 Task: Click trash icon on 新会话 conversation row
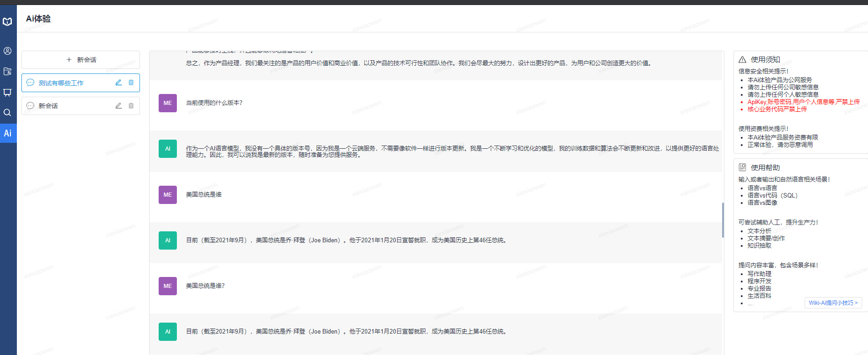coord(131,105)
